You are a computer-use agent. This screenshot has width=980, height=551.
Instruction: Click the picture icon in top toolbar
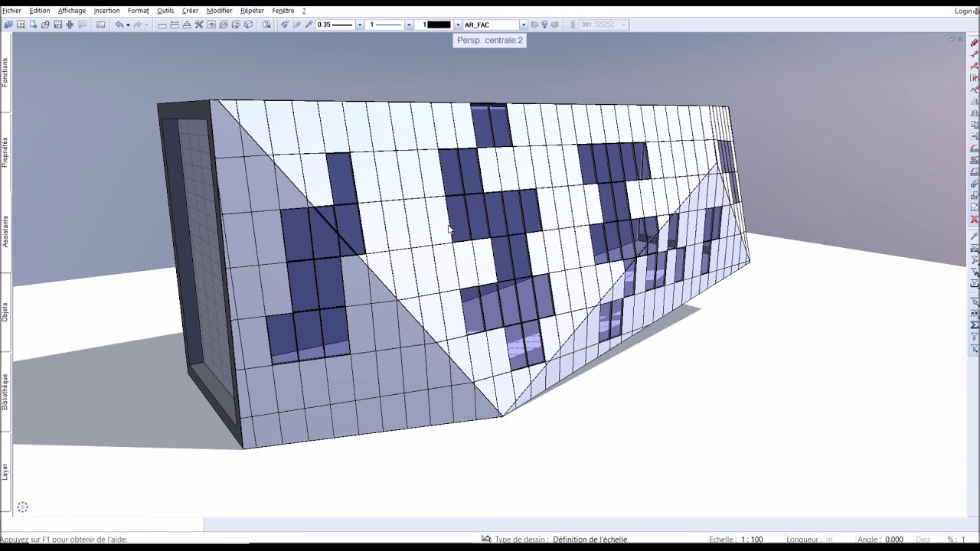100,24
